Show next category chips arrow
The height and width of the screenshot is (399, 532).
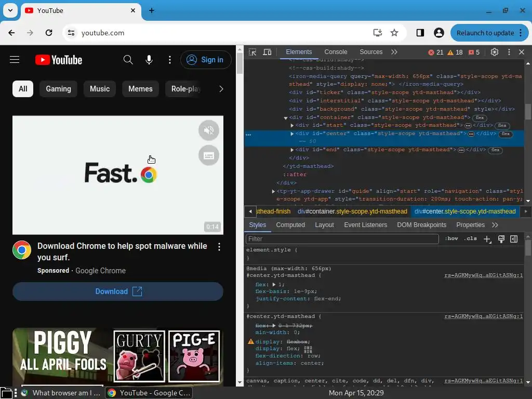click(221, 89)
